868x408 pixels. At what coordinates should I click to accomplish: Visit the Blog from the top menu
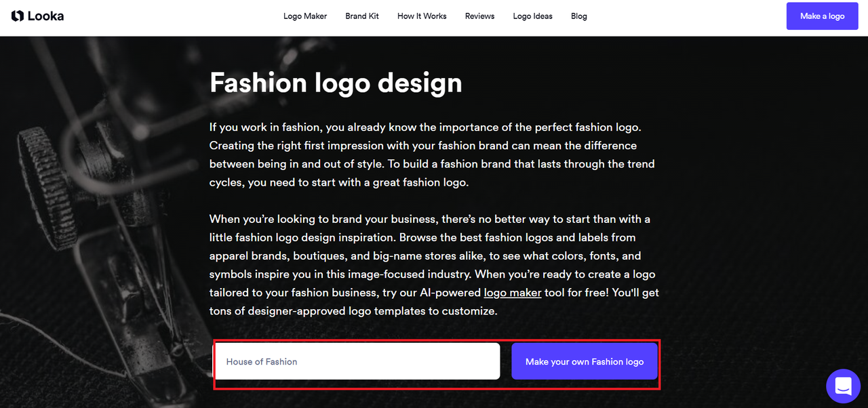coord(579,16)
